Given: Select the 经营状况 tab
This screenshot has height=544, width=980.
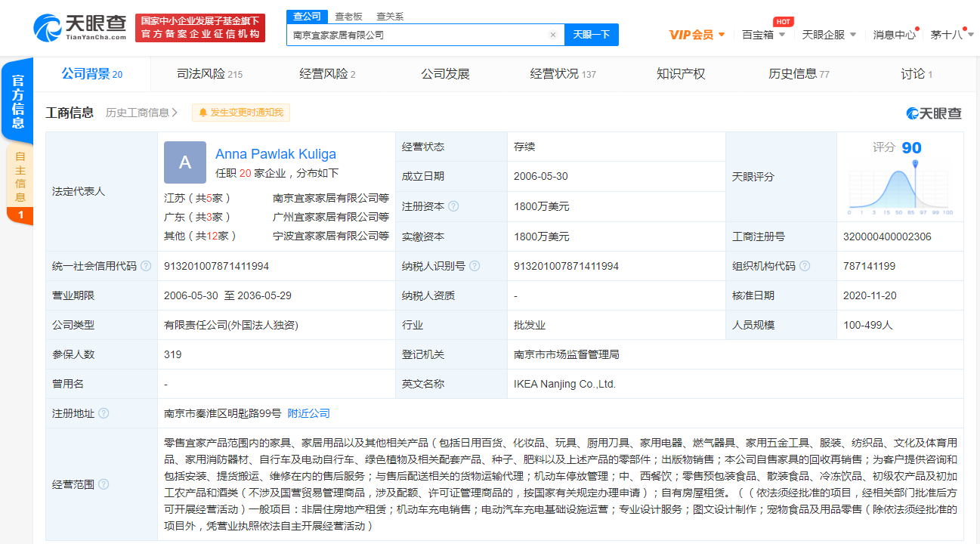Looking at the screenshot, I should pyautogui.click(x=563, y=74).
